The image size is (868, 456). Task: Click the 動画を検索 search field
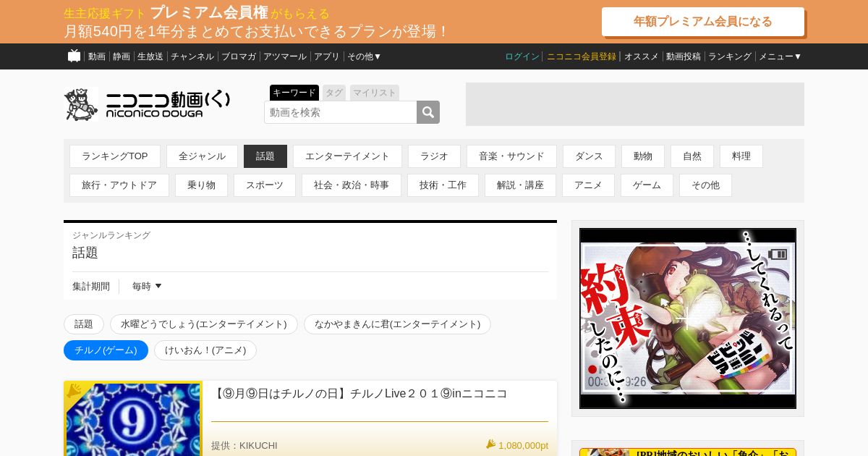coord(340,112)
